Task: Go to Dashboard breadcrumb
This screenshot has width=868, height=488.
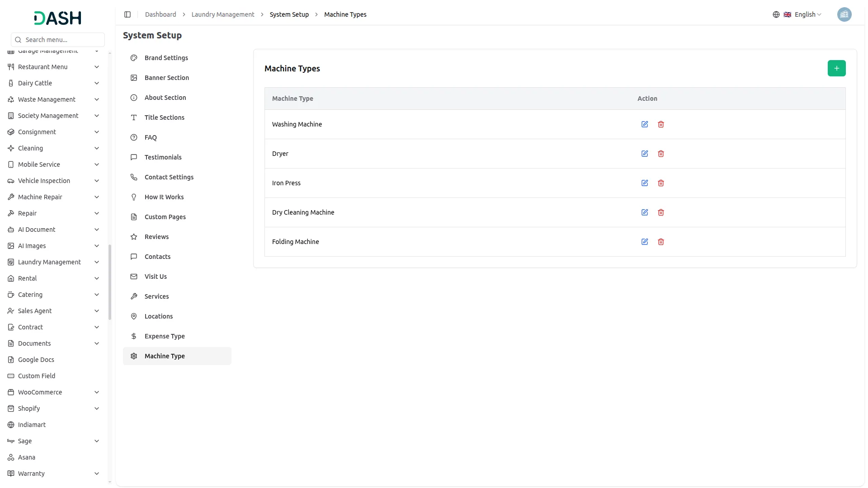Action: (160, 14)
